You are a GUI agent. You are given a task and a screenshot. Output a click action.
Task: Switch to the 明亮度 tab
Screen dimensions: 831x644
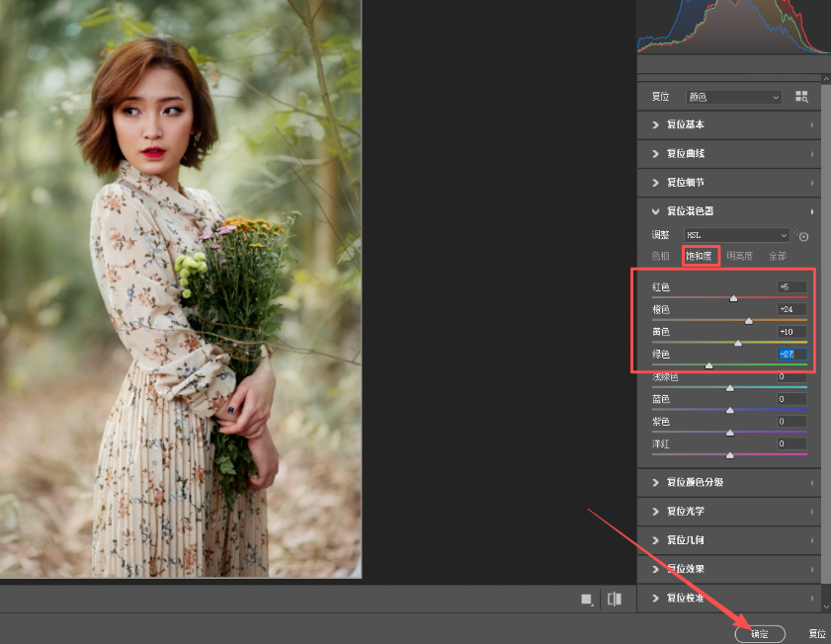click(739, 257)
